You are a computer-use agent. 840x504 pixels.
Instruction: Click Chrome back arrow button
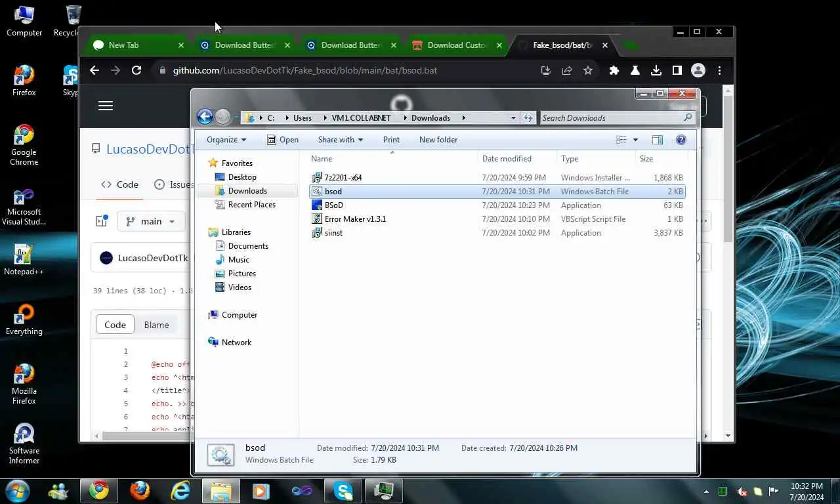click(x=94, y=70)
